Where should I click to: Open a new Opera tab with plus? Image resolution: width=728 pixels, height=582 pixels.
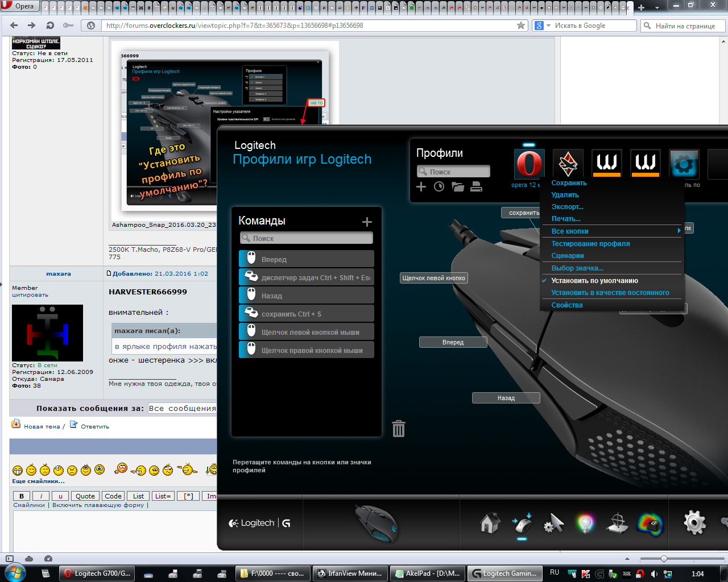pos(642,8)
